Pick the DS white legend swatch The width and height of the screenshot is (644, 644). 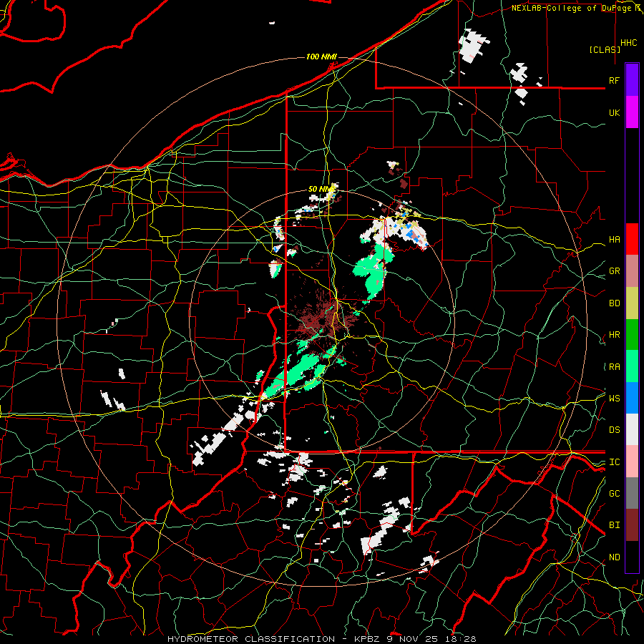[x=632, y=429]
